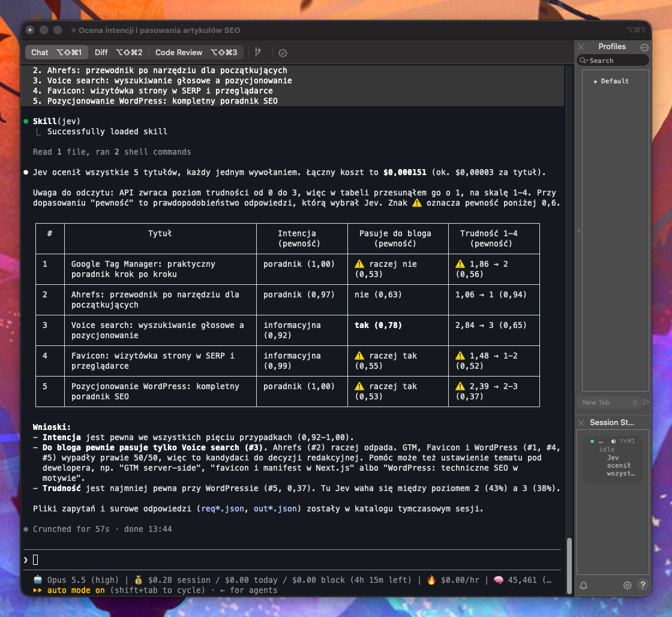This screenshot has width=672, height=617.
Task: Expand 'Read 1 file, ran 2 shell commands'
Action: 112,152
